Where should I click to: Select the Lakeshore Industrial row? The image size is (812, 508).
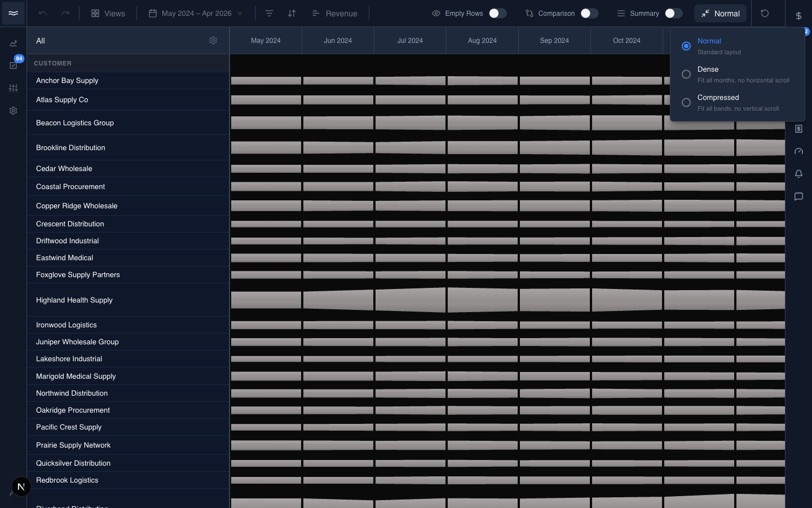[x=128, y=359]
